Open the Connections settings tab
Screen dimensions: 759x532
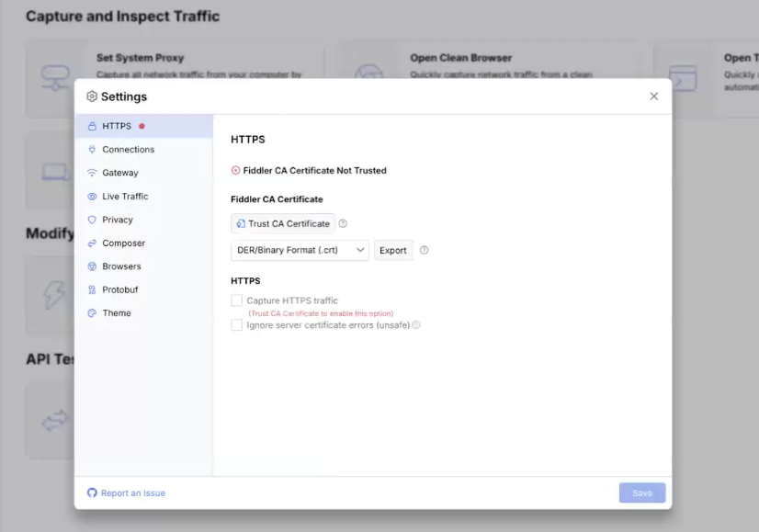coord(143,150)
